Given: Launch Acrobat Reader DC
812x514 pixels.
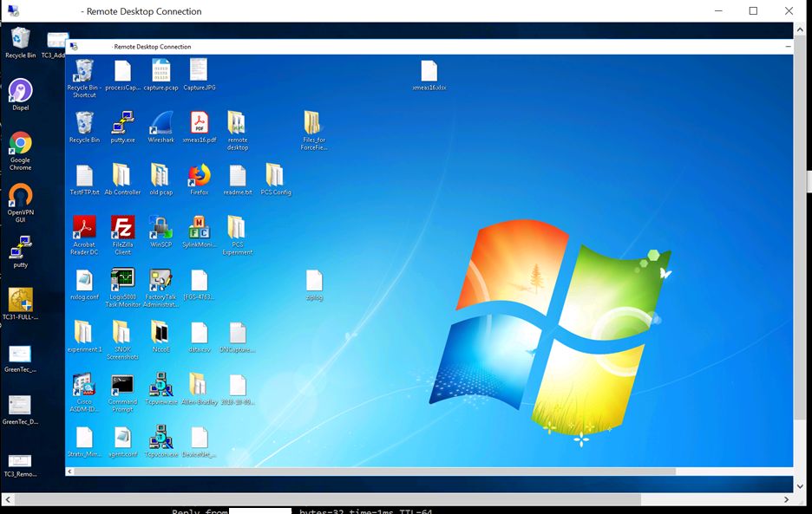Looking at the screenshot, I should coord(84,235).
